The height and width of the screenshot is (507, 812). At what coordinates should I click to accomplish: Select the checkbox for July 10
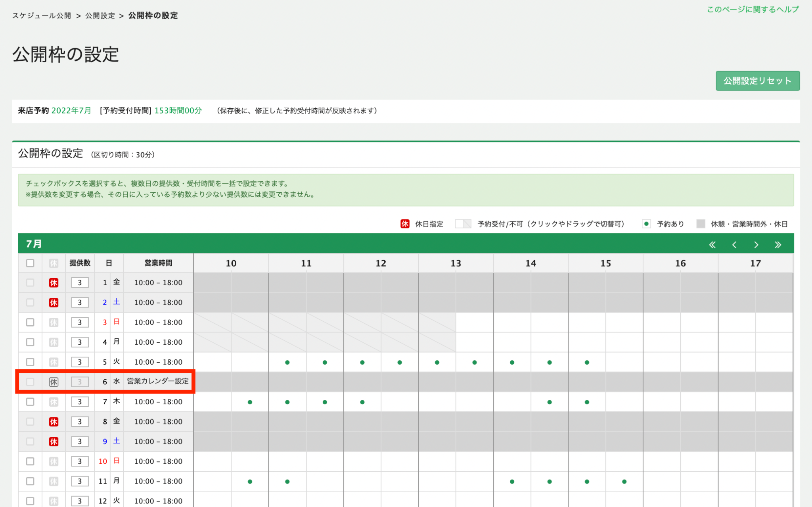click(30, 461)
